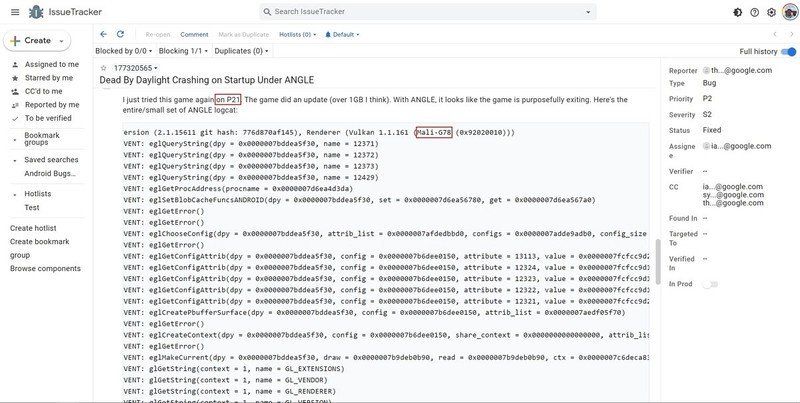800x403 pixels.
Task: Star issue 177320565
Action: tap(104, 68)
